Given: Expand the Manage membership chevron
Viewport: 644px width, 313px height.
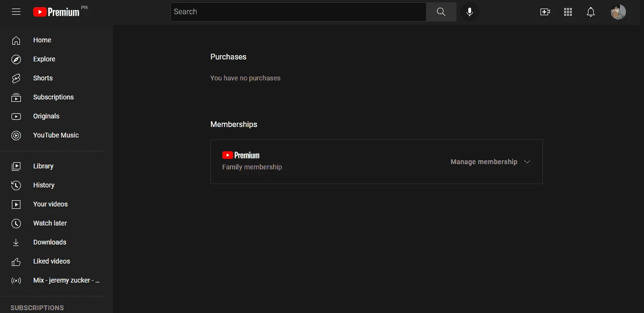Looking at the screenshot, I should [x=527, y=162].
